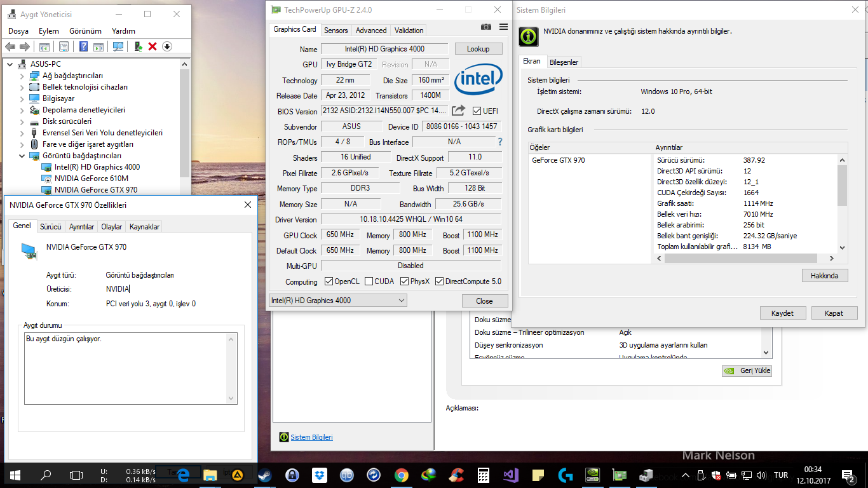Expand Bilgisayar node

pos(22,98)
